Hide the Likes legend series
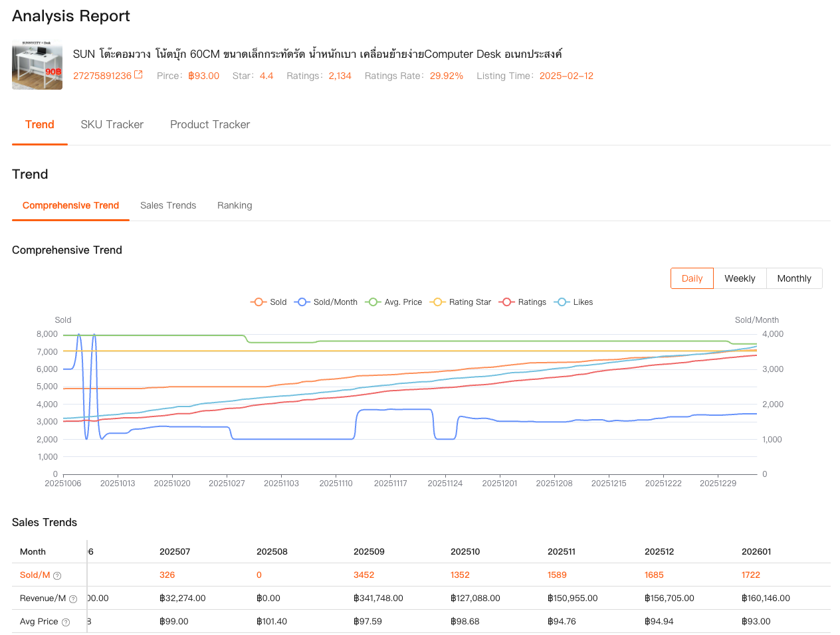The image size is (840, 635). coord(574,302)
